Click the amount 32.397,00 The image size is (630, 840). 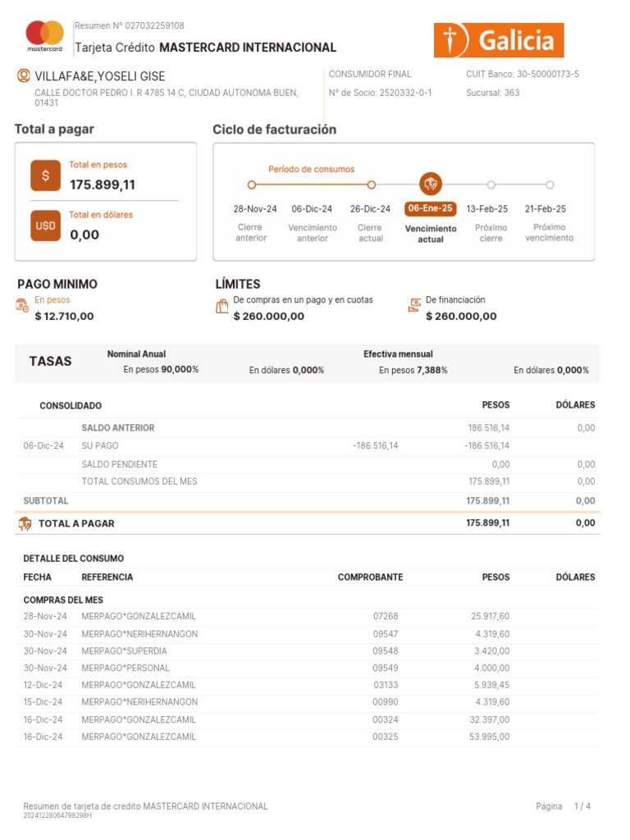pyautogui.click(x=490, y=719)
